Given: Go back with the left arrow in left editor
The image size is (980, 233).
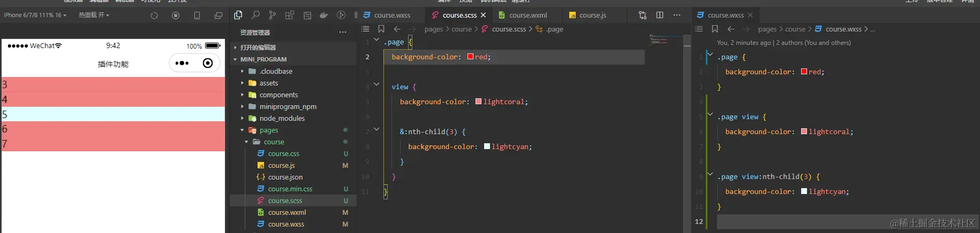Looking at the screenshot, I should click(x=397, y=29).
